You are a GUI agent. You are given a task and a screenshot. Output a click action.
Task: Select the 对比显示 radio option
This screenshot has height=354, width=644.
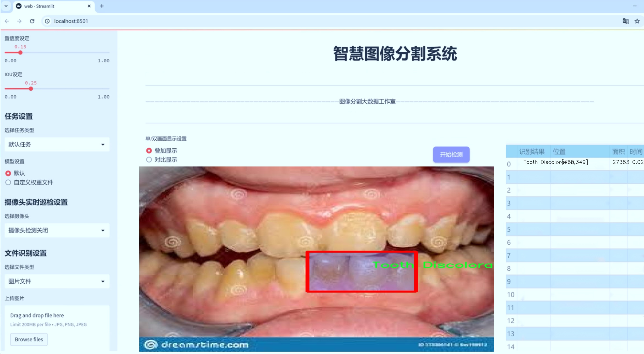[x=149, y=160]
